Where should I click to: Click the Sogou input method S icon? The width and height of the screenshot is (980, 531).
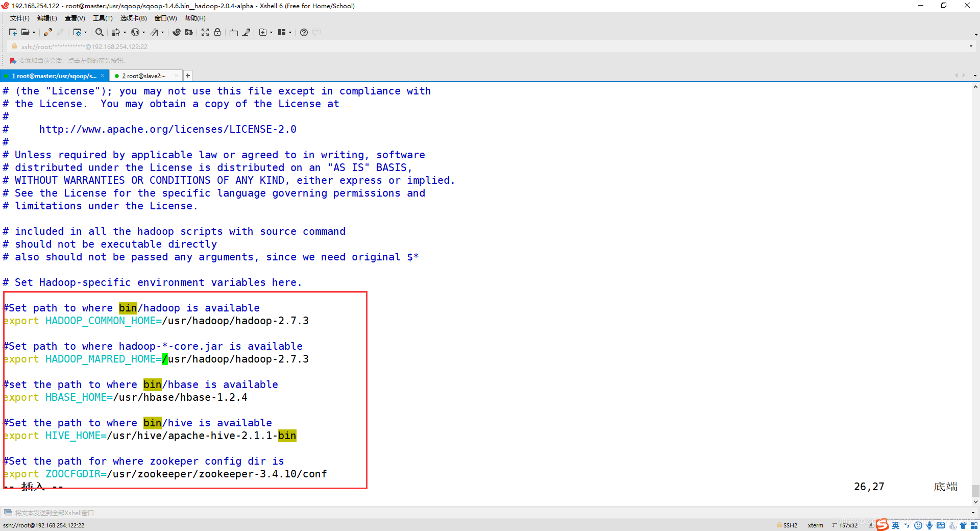(x=882, y=524)
